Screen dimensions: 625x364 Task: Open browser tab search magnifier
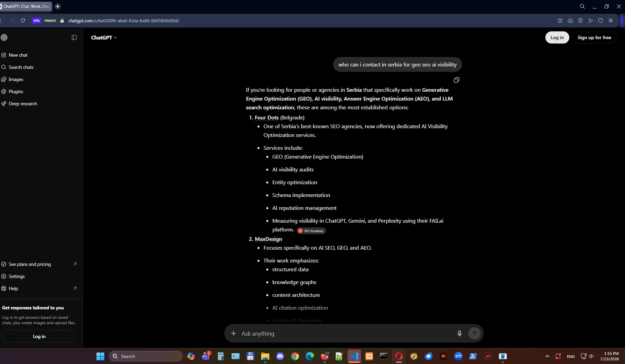(x=582, y=6)
